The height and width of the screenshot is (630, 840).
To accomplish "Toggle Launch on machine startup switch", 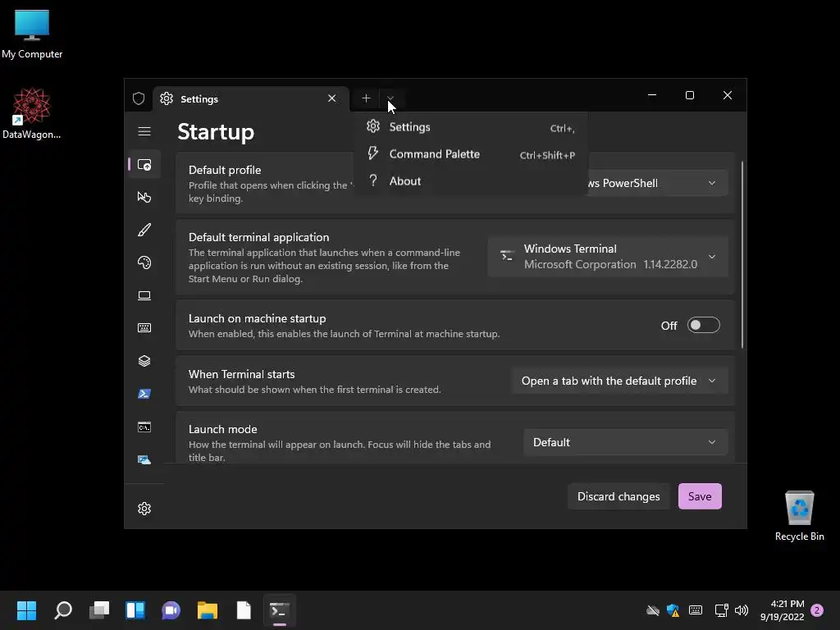I will point(703,325).
